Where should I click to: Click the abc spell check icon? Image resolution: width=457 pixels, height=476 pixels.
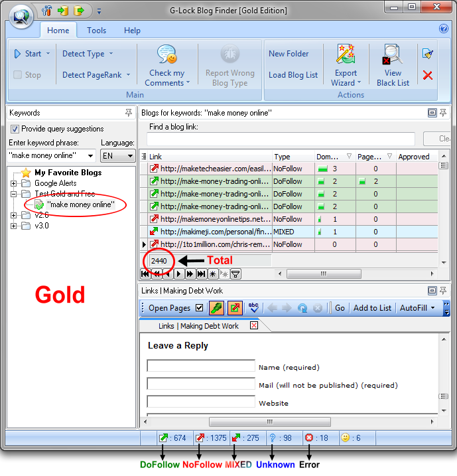tap(253, 307)
